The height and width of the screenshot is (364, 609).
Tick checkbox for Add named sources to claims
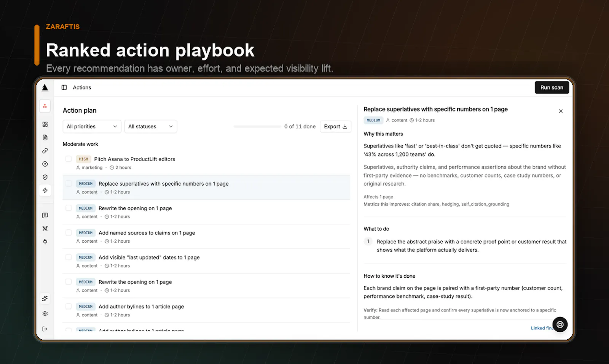point(69,232)
